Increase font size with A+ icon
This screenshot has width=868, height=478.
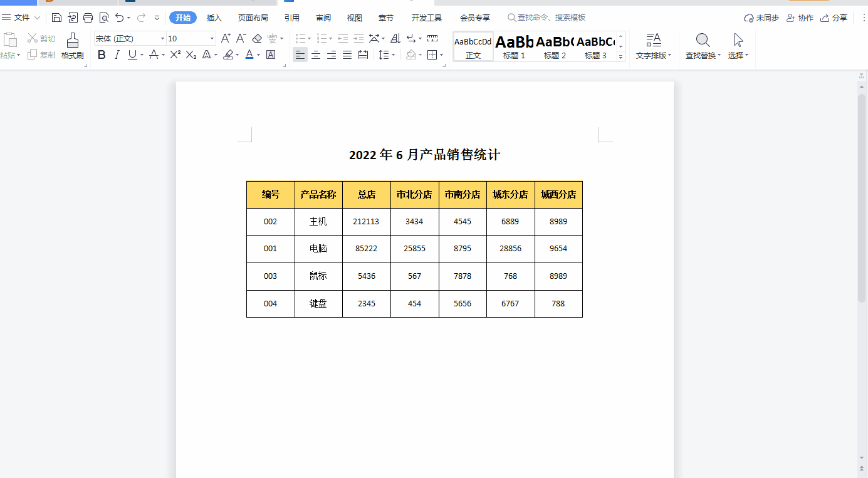coord(226,39)
